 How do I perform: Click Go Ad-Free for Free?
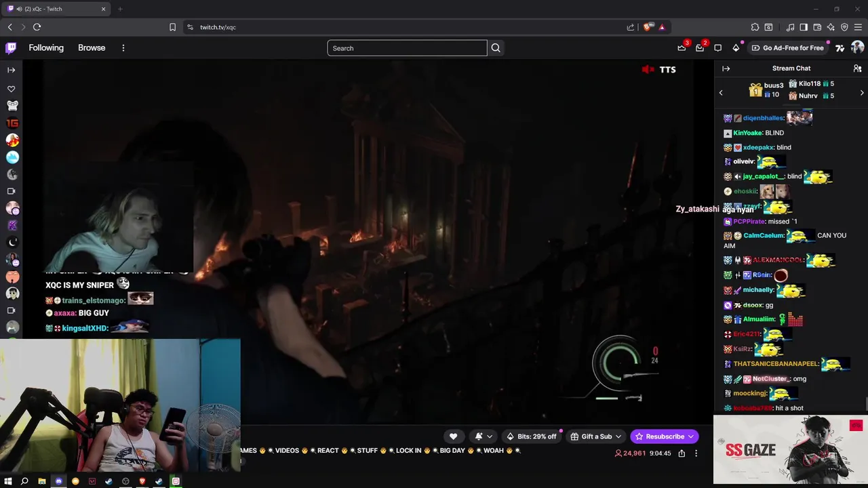tap(787, 48)
